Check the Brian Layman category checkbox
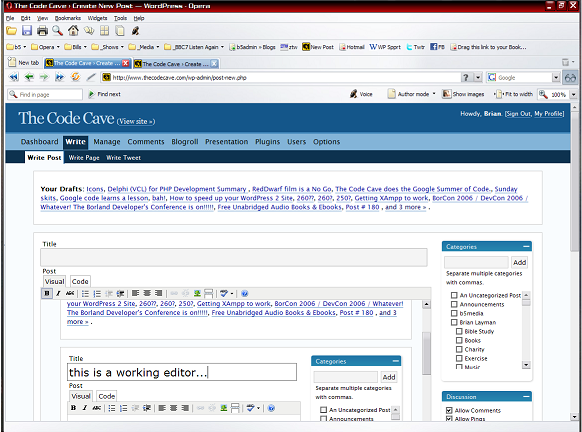Viewport: 582px width, 432px height. (x=454, y=322)
